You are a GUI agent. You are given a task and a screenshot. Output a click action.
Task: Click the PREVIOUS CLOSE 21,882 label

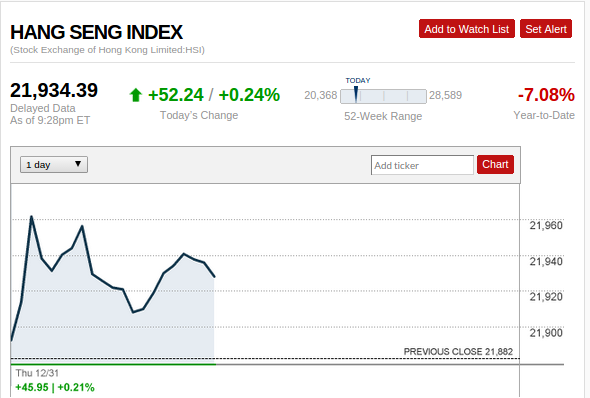tap(458, 352)
